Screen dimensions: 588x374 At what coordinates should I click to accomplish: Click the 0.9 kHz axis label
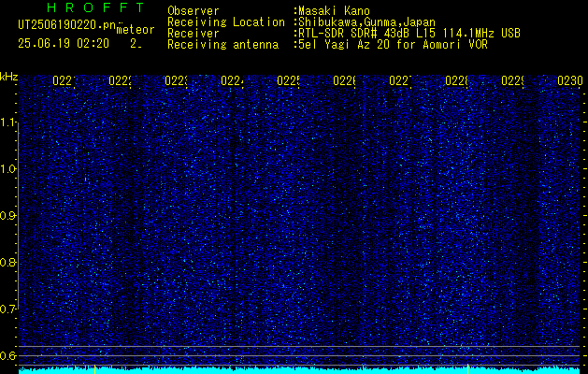8,216
